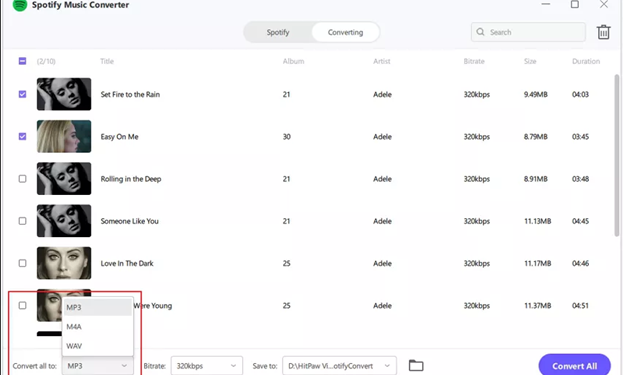Click the Title column header

(x=107, y=61)
